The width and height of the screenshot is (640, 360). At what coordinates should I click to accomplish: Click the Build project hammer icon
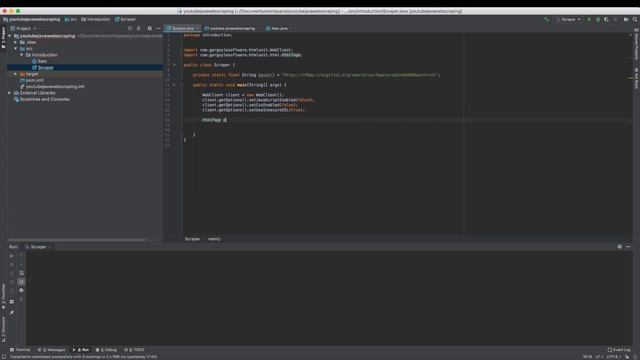pyautogui.click(x=547, y=20)
